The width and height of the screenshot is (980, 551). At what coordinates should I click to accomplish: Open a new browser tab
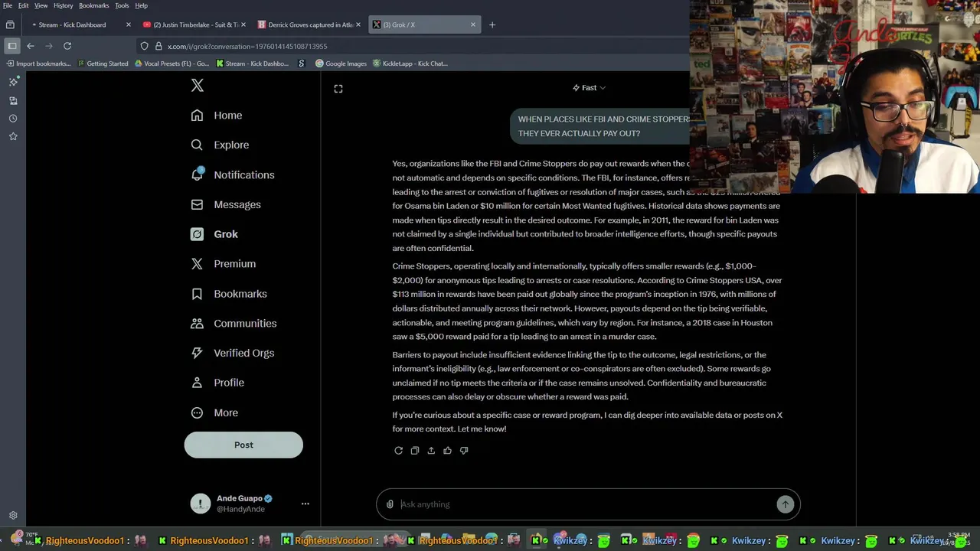(x=492, y=24)
